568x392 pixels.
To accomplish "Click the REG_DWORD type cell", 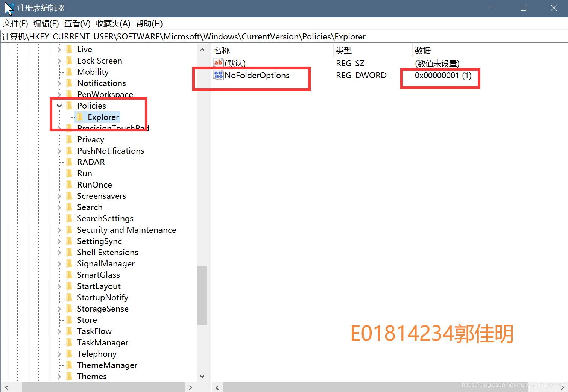I will coord(361,76).
